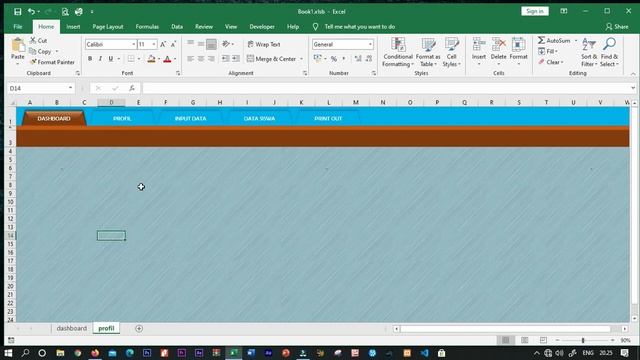This screenshot has width=640, height=360.
Task: Undo the last action
Action: coord(31,11)
